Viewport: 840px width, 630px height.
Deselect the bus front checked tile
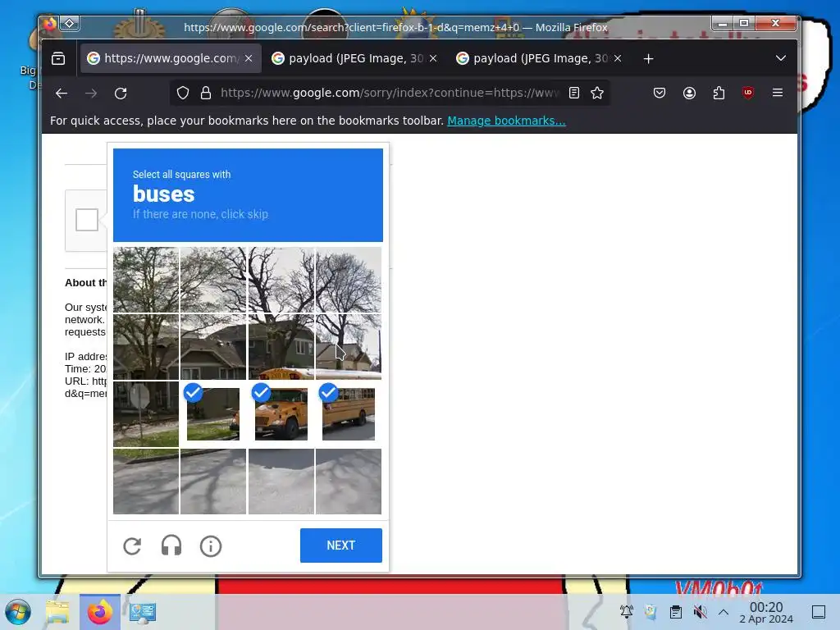281,414
